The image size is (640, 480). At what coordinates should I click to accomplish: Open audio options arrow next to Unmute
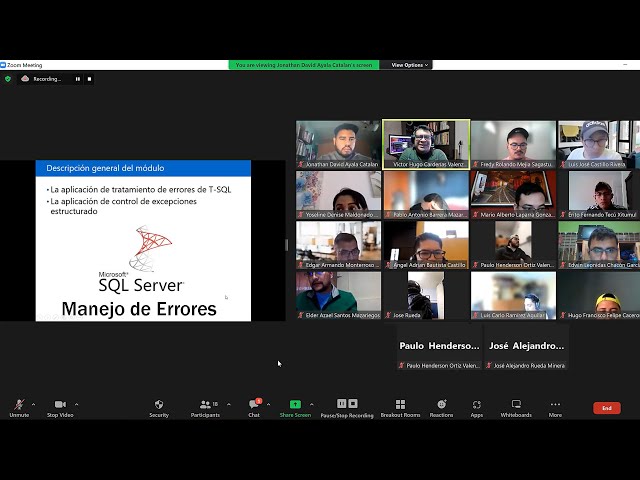pyautogui.click(x=33, y=404)
